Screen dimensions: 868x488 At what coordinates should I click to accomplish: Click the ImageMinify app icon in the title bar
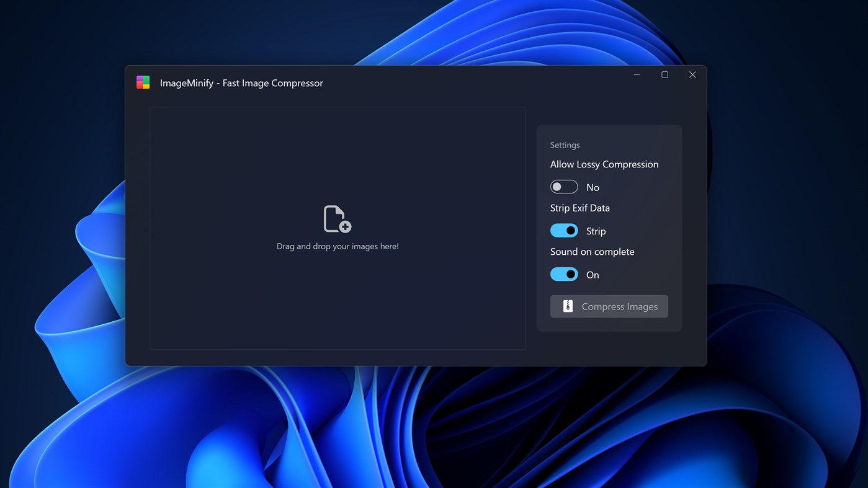point(143,82)
